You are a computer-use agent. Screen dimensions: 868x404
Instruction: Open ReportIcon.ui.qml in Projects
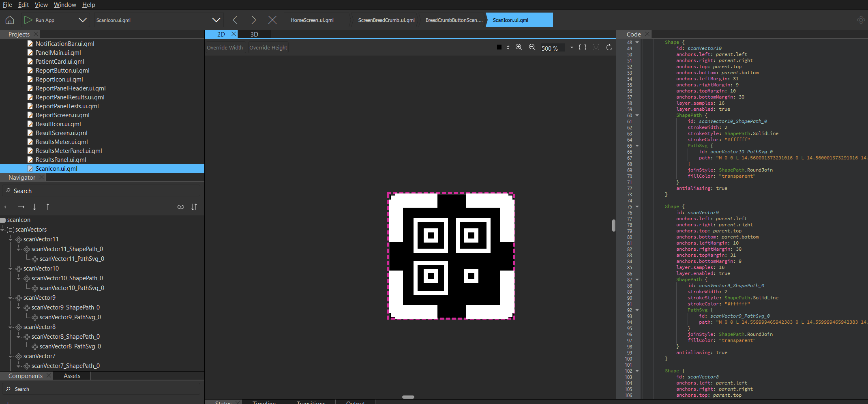click(x=59, y=80)
